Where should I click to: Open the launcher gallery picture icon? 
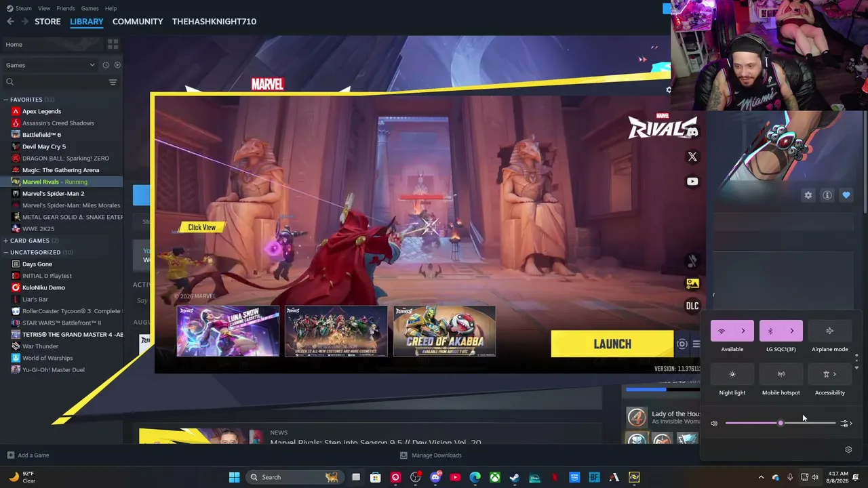pyautogui.click(x=692, y=283)
